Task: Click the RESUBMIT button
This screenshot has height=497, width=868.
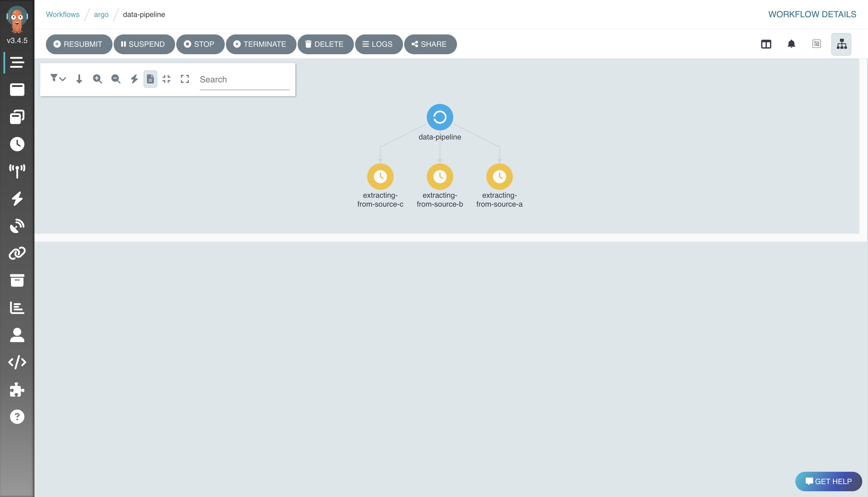Action: (x=79, y=44)
